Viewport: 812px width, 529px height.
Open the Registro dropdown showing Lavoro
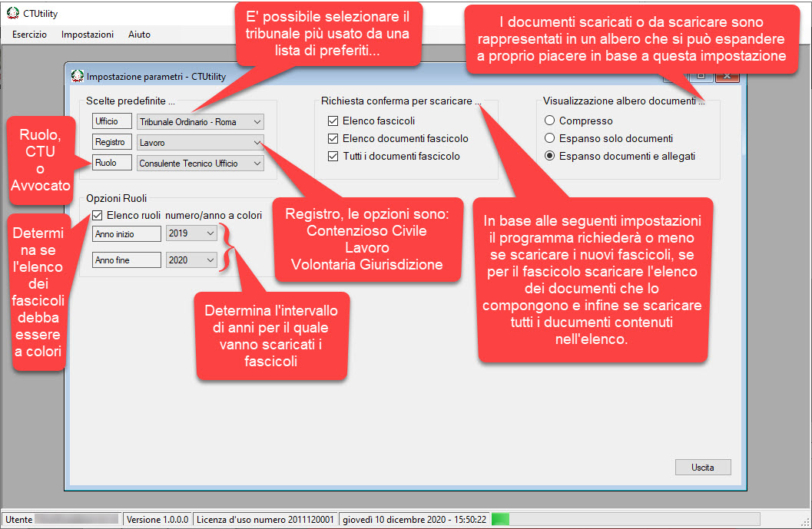click(x=200, y=143)
